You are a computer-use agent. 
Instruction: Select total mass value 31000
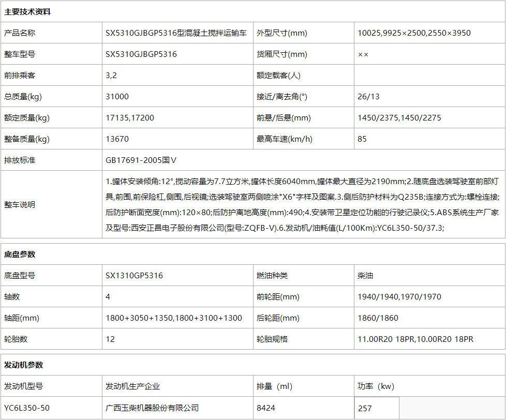pyautogui.click(x=117, y=96)
